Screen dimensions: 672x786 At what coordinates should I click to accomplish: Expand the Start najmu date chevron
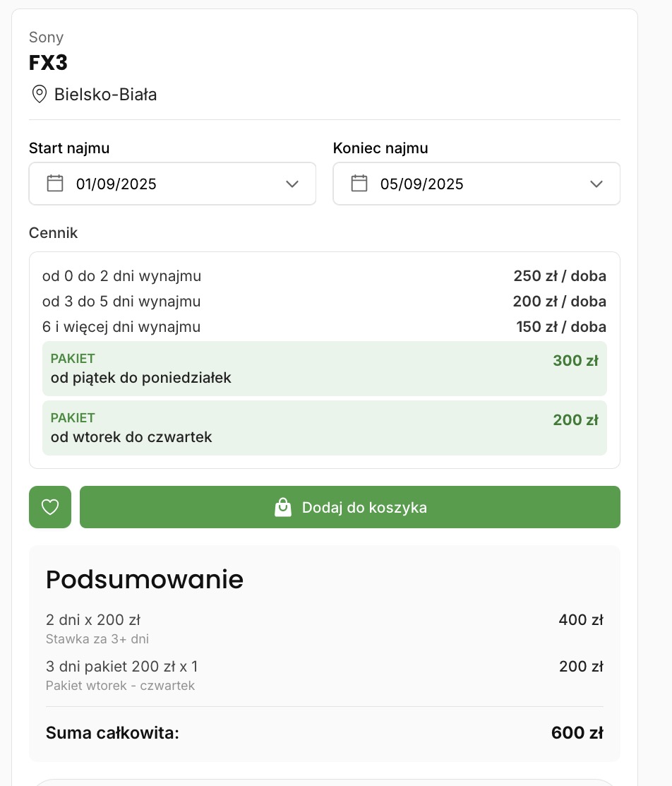point(292,184)
